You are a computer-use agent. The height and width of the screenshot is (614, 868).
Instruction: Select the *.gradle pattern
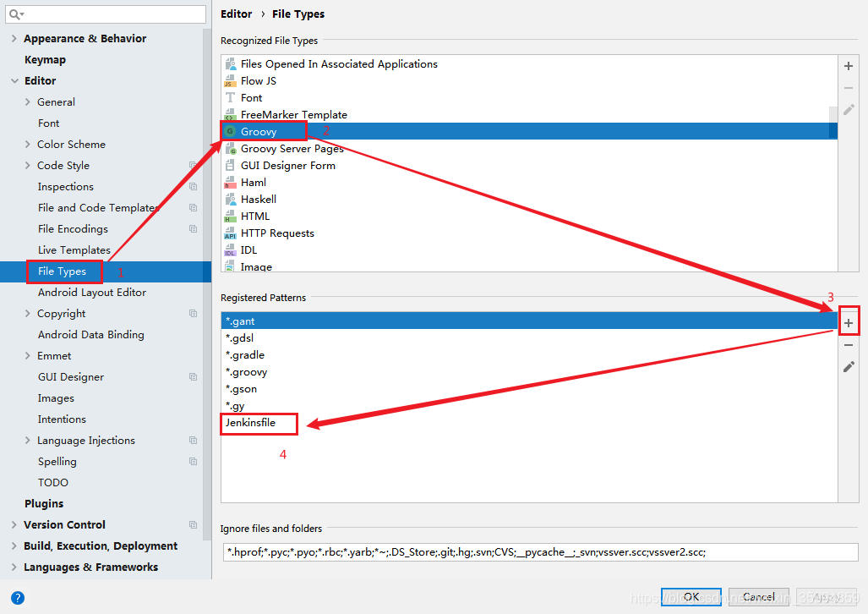[x=529, y=354]
